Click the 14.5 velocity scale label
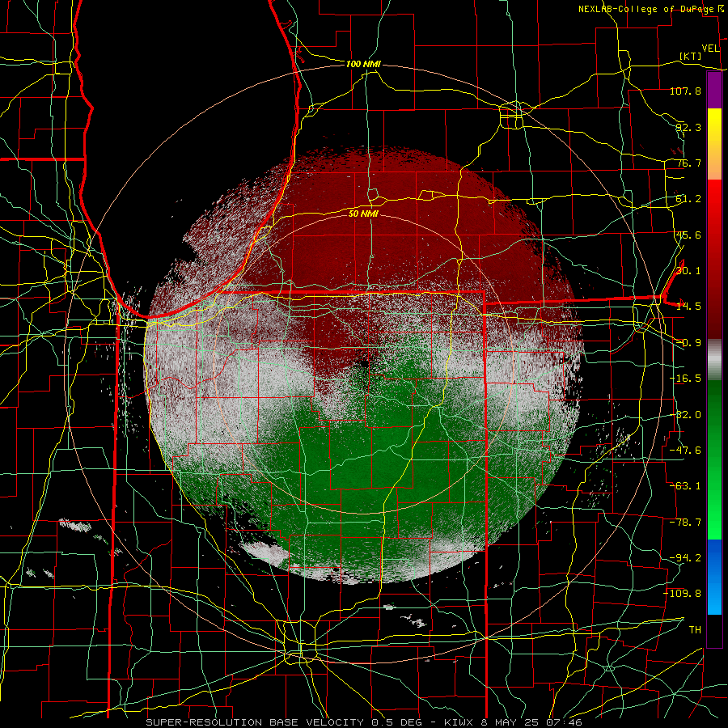This screenshot has width=728, height=728. 688,307
